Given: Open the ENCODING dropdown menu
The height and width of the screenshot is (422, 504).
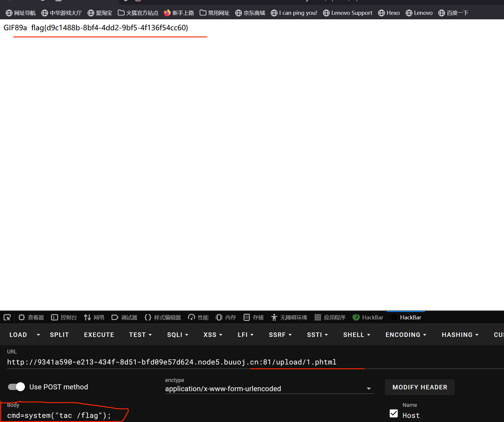Looking at the screenshot, I should pyautogui.click(x=406, y=335).
